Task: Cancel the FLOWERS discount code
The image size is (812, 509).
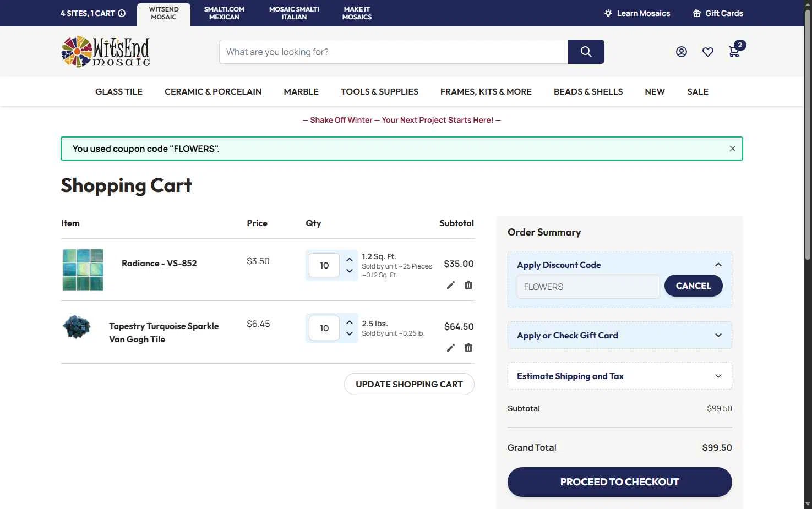Action: (x=694, y=286)
